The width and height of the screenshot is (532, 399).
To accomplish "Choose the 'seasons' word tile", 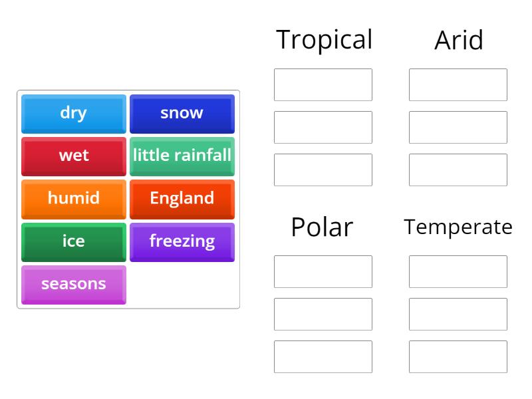I will [x=73, y=284].
